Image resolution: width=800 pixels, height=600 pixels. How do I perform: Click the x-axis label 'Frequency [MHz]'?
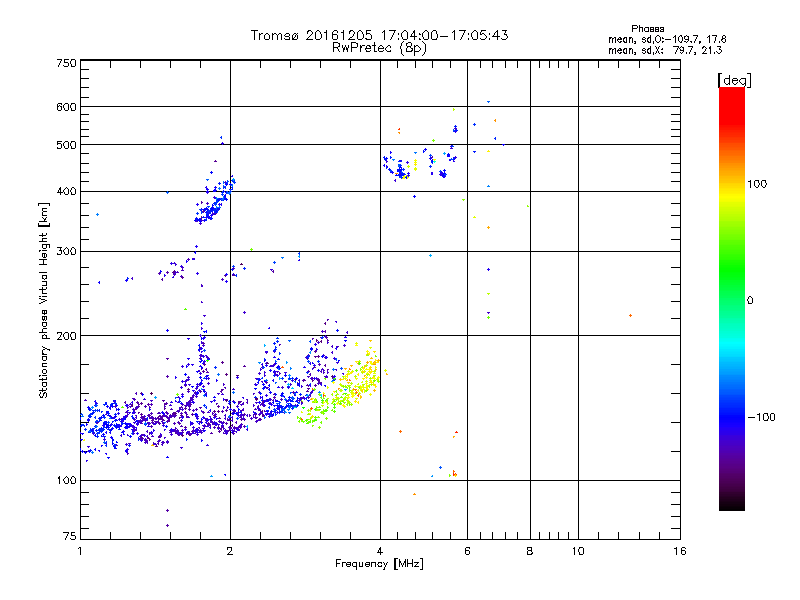click(x=379, y=564)
